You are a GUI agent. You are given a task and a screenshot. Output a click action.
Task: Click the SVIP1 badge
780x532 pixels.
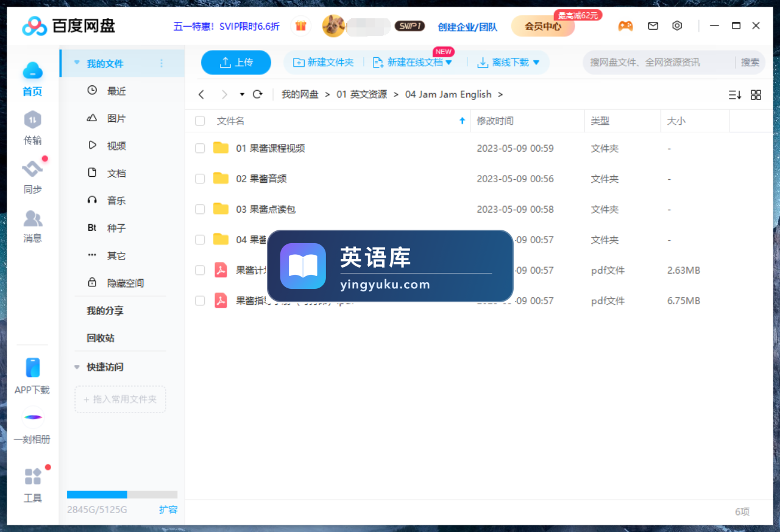[409, 26]
